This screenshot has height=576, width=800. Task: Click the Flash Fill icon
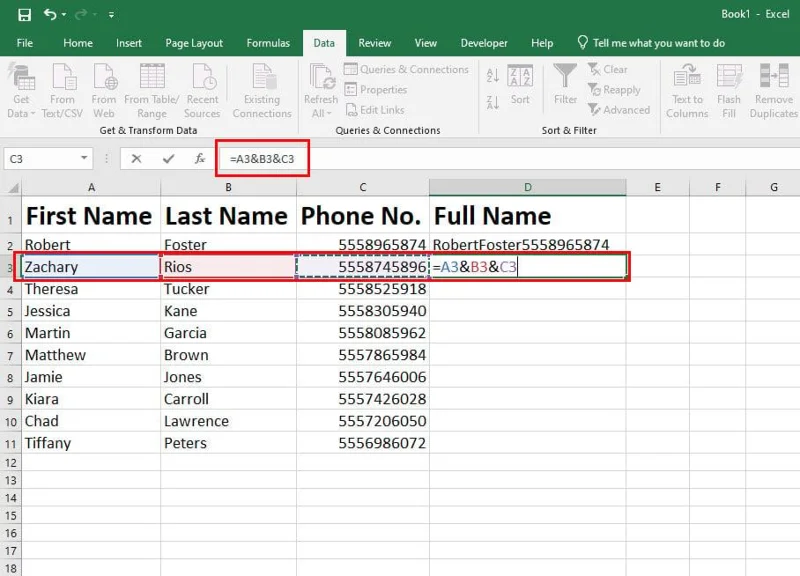click(x=729, y=78)
